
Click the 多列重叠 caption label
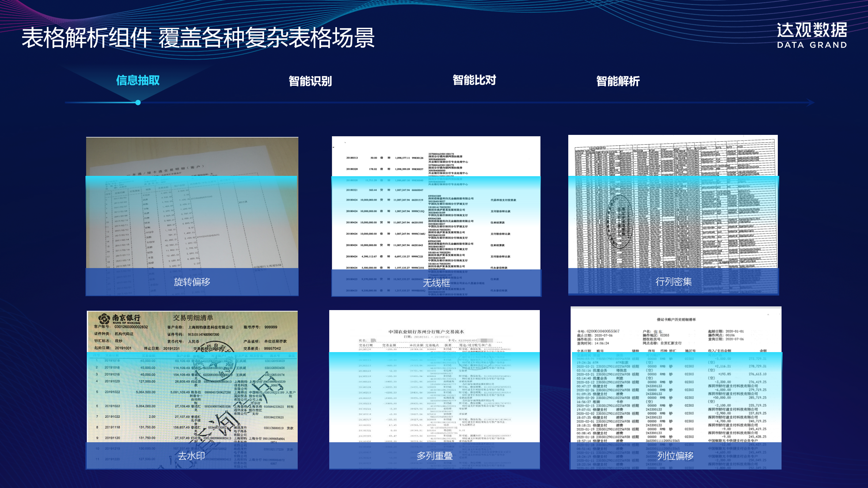[x=435, y=456]
